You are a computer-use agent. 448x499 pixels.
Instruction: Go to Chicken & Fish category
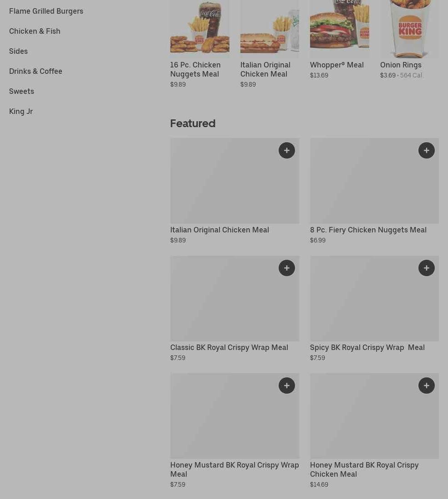point(35,31)
